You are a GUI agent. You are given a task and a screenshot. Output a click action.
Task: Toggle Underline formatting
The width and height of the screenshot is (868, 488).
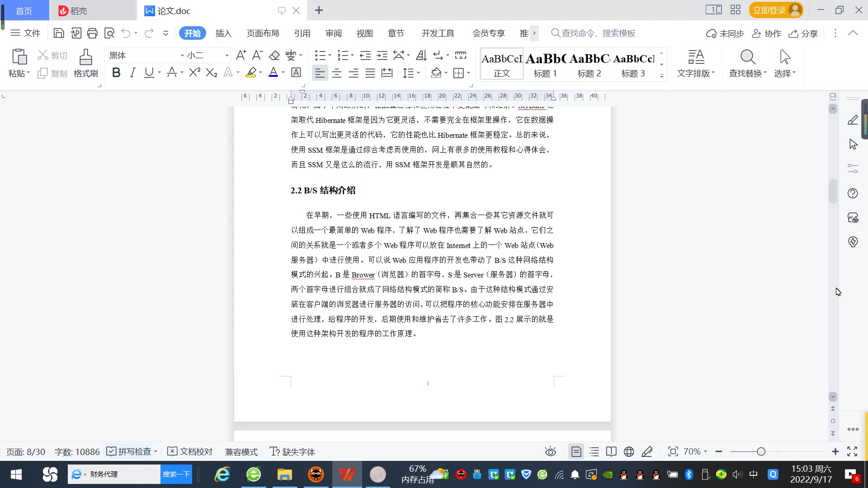[x=149, y=72]
